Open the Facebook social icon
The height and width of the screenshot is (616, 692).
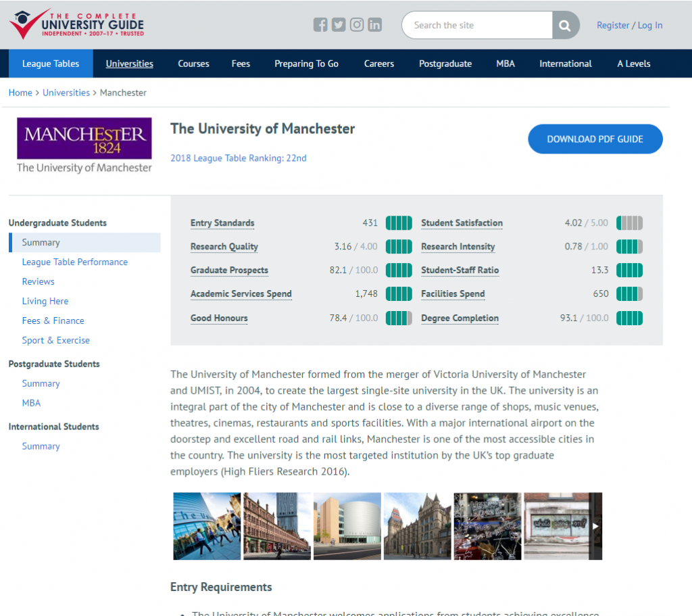tap(320, 25)
